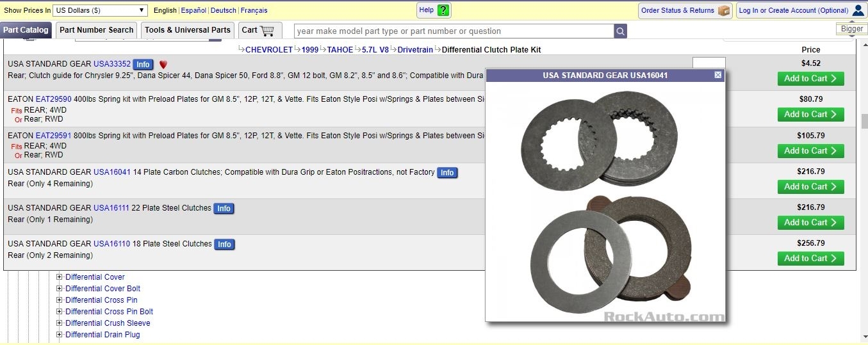Screen dimensions: 868x345
Task: Add the $4.52 clutch guide to cart
Action: 810,79
